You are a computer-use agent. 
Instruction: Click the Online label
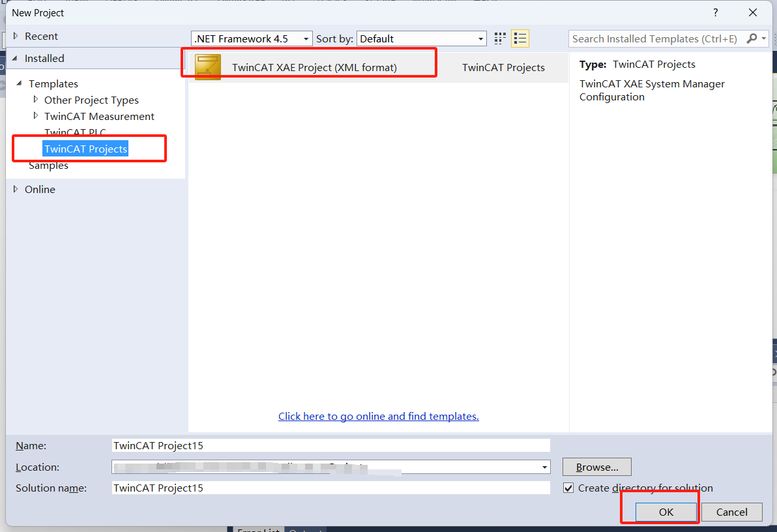[x=40, y=190]
